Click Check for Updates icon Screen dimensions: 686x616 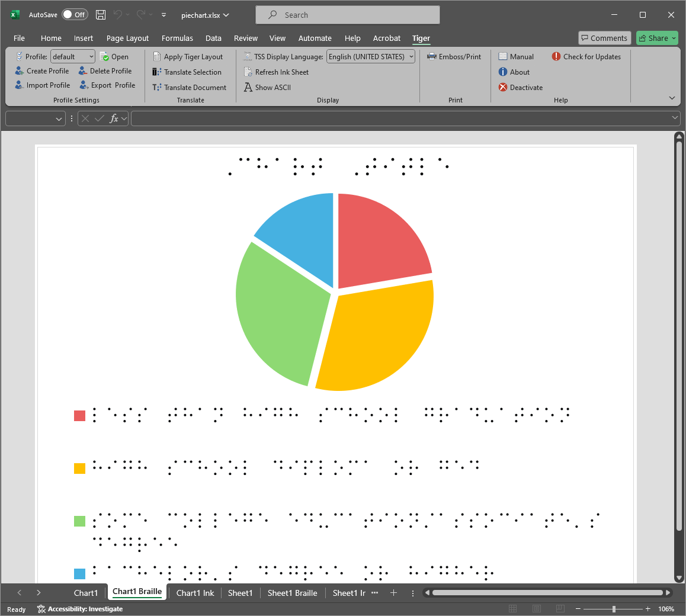tap(556, 57)
